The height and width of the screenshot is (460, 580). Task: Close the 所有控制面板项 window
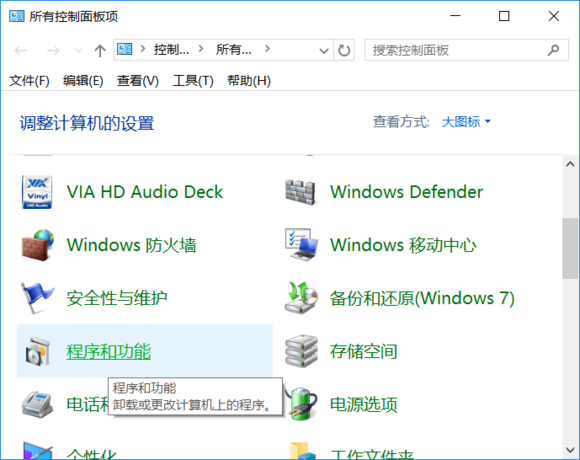click(554, 16)
